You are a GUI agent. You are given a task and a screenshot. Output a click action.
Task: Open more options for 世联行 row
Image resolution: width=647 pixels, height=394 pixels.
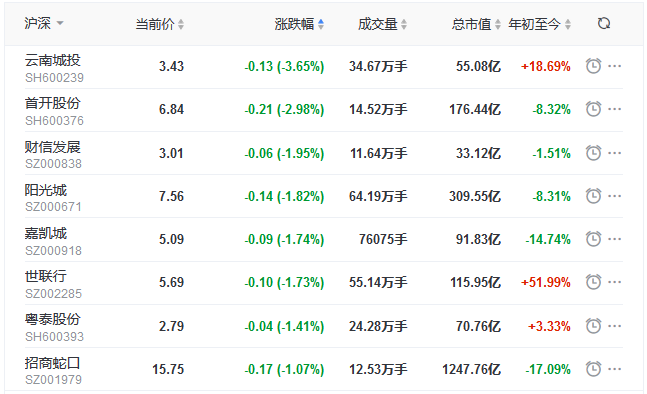[614, 282]
